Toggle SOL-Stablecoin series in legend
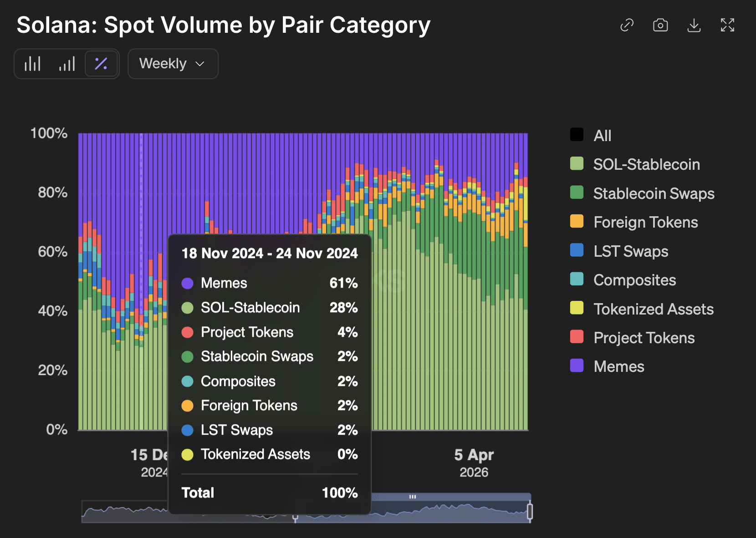 coord(635,164)
